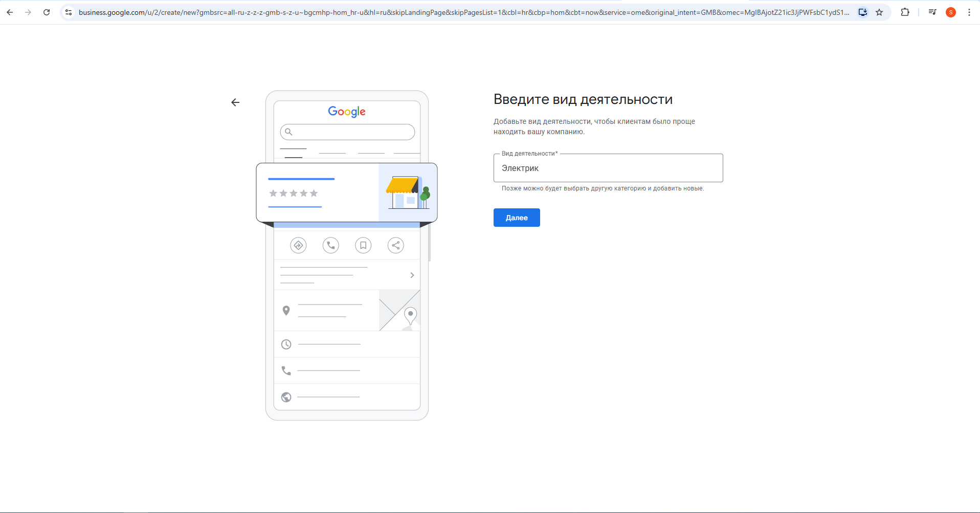
Task: Select the share icon in the phone mockup
Action: tap(395, 245)
